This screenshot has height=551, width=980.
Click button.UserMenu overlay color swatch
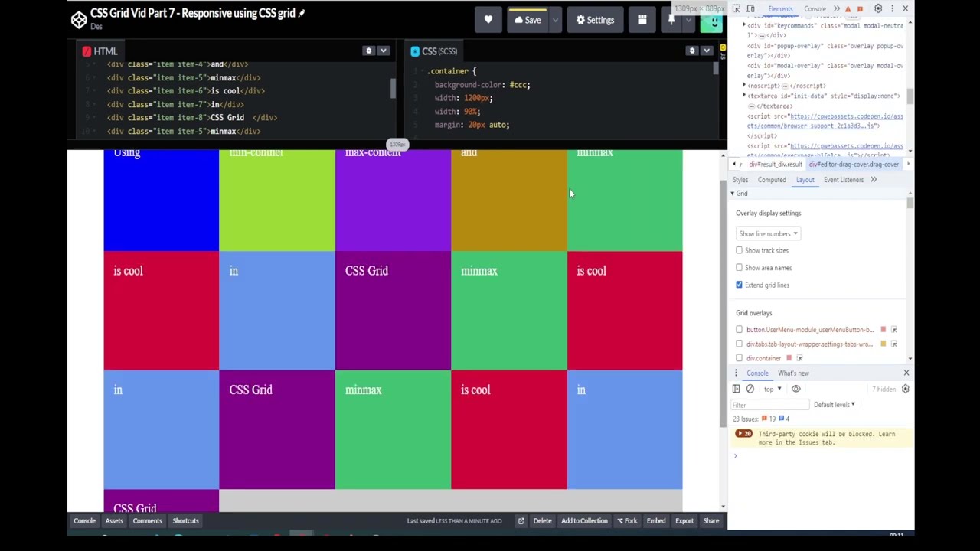pyautogui.click(x=883, y=330)
